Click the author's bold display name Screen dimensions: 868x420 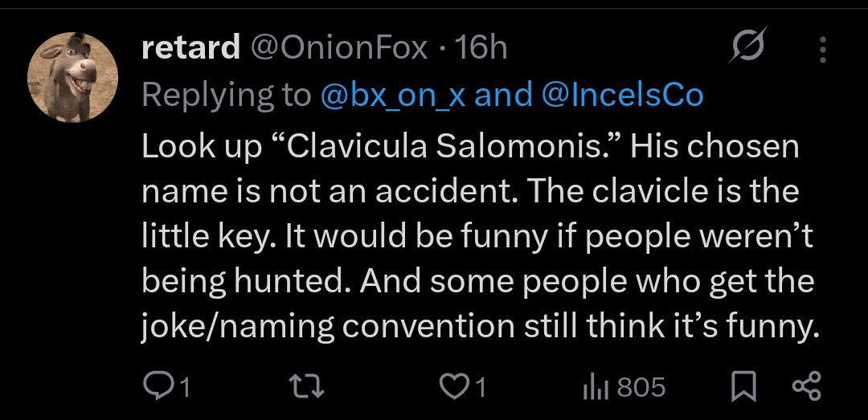coord(190,49)
